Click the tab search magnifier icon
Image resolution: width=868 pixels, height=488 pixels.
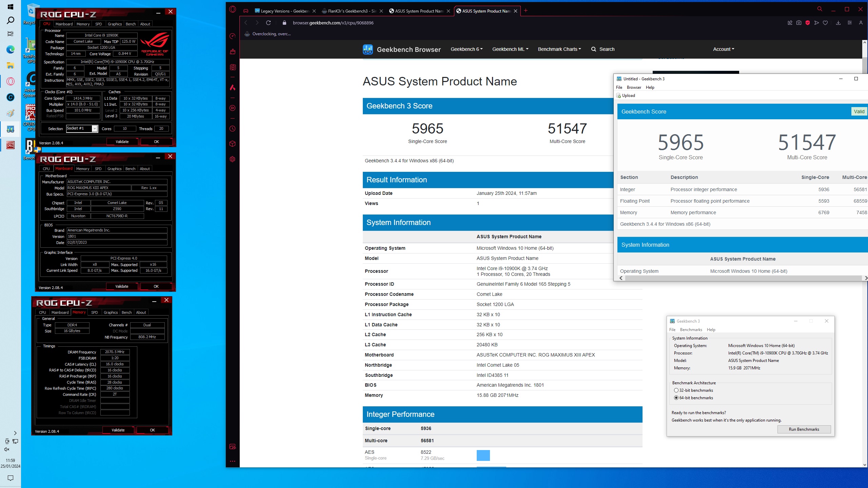coord(820,9)
